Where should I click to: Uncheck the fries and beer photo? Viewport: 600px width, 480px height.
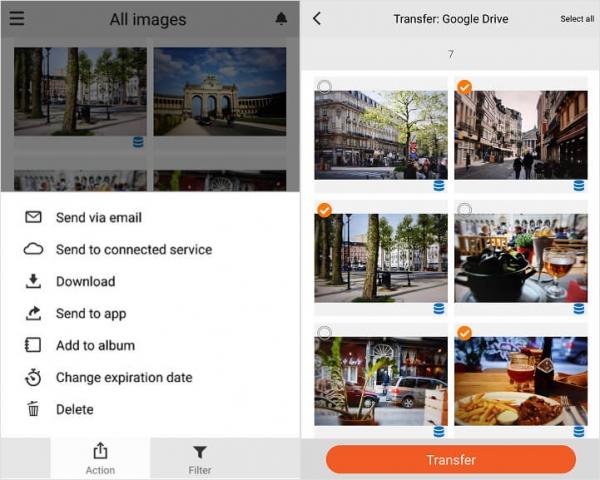[465, 333]
